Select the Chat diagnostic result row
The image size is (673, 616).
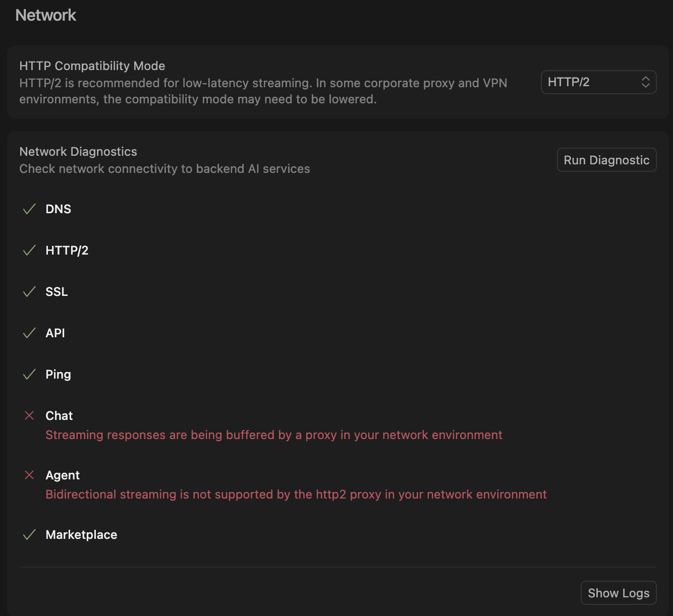[x=59, y=416]
